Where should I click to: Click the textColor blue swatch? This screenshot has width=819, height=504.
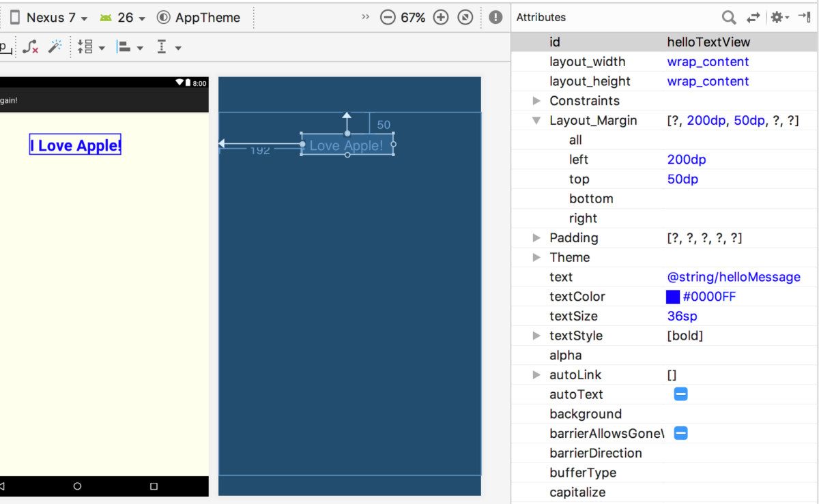click(673, 297)
